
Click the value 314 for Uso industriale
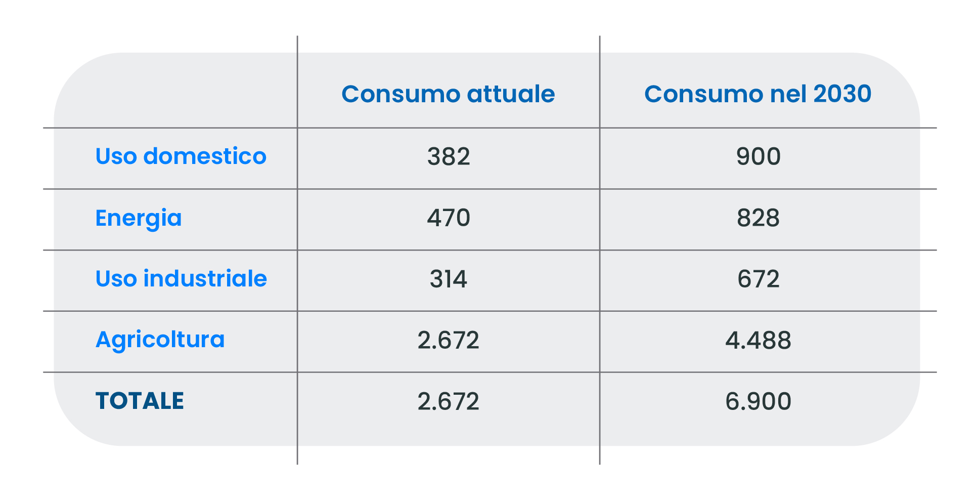(x=449, y=279)
